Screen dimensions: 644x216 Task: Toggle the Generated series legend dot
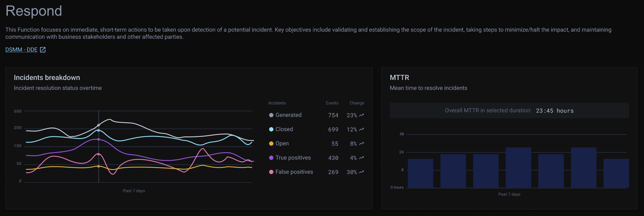[x=271, y=115]
